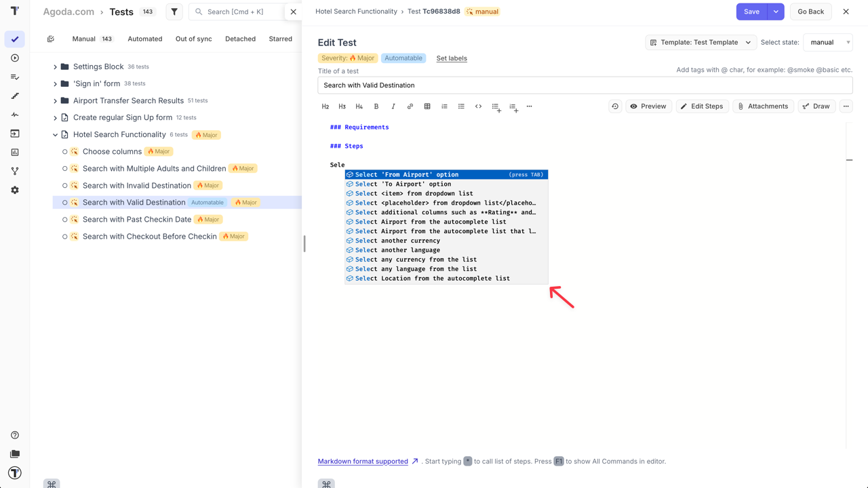Open the Markdown format supported link
Screen dimensions: 868x488
tap(363, 462)
